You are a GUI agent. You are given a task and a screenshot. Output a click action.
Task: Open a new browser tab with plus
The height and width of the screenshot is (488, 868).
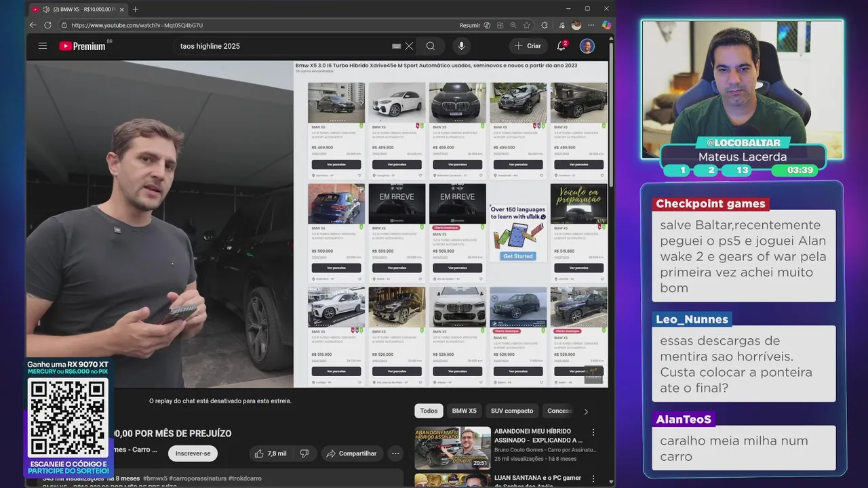coord(136,9)
